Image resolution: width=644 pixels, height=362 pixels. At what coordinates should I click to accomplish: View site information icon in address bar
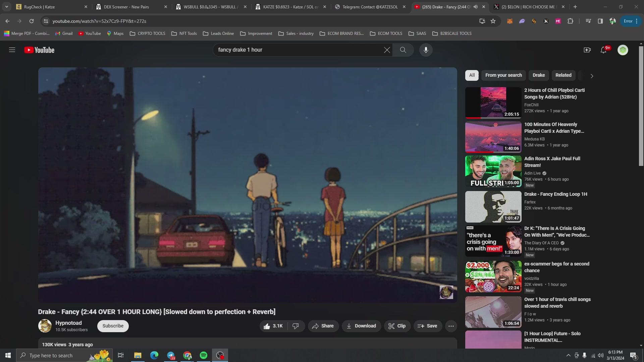tap(46, 21)
